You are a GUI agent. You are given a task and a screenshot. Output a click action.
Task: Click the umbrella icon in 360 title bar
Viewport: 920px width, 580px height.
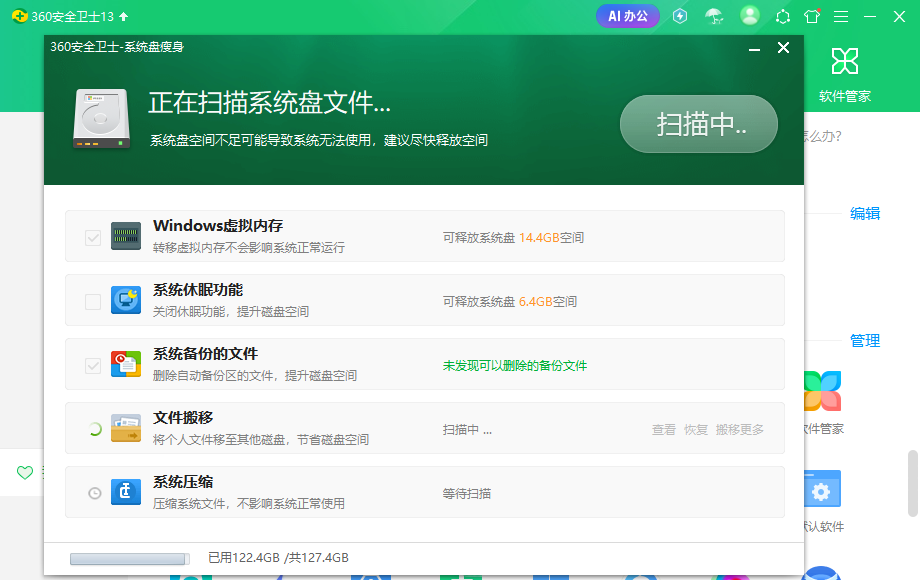[714, 16]
